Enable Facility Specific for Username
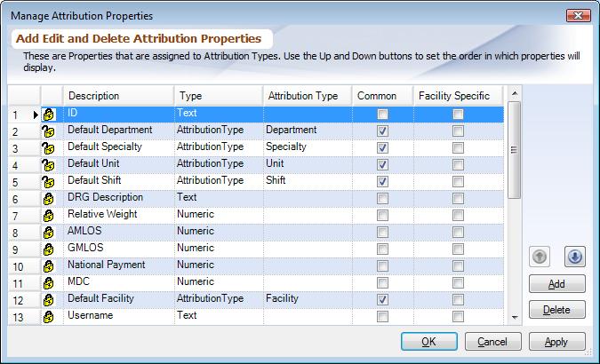Screen dimensions: 600x364 pos(458,316)
